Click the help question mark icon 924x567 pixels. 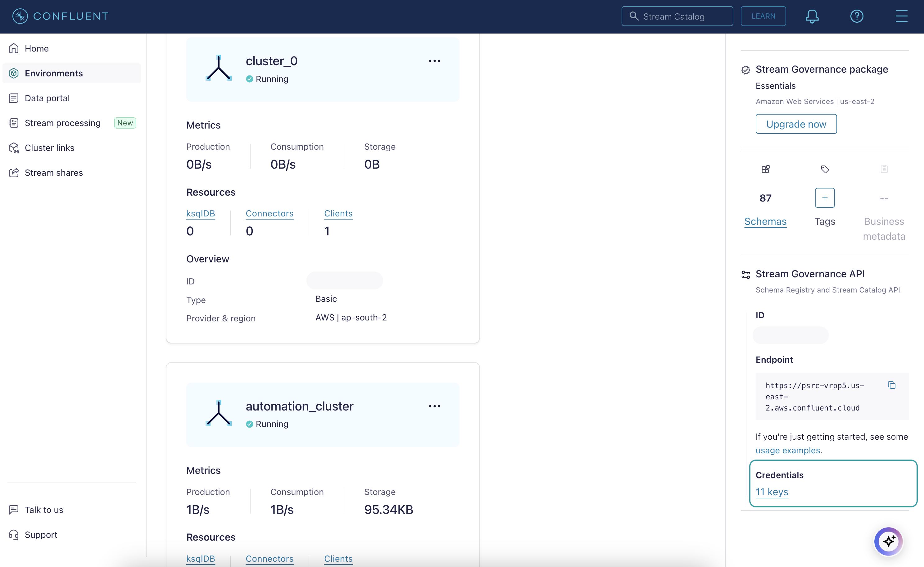click(857, 16)
